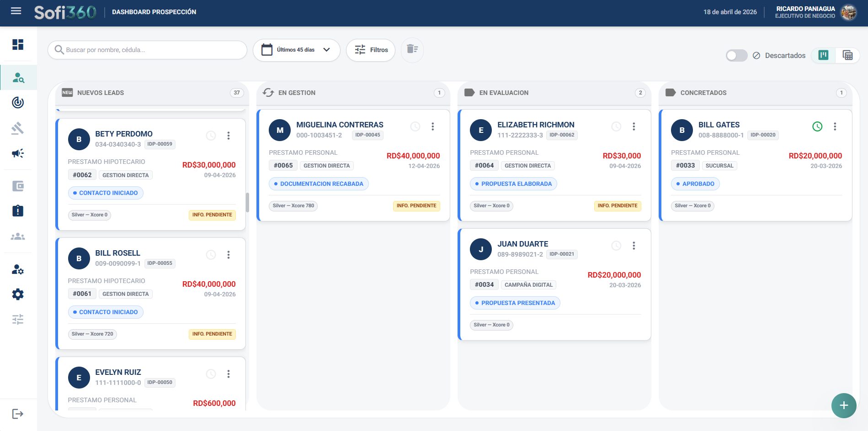This screenshot has width=868, height=431.
Task: Click the CONTACTO INICIADO status on Bill Rosell
Action: click(106, 312)
